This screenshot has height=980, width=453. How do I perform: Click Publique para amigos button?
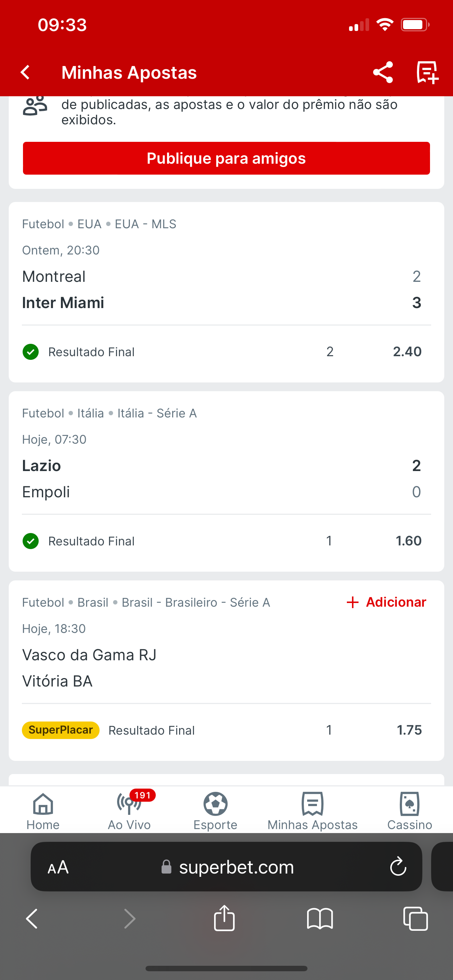point(226,158)
